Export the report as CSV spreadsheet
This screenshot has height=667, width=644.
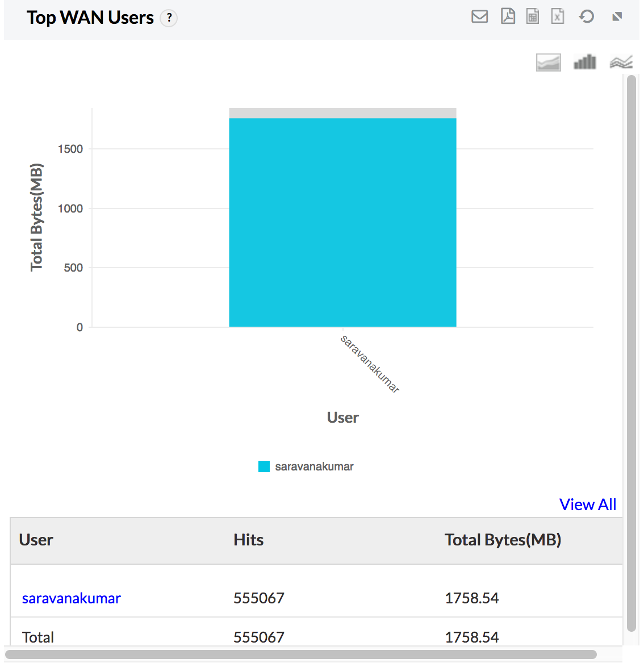[533, 16]
